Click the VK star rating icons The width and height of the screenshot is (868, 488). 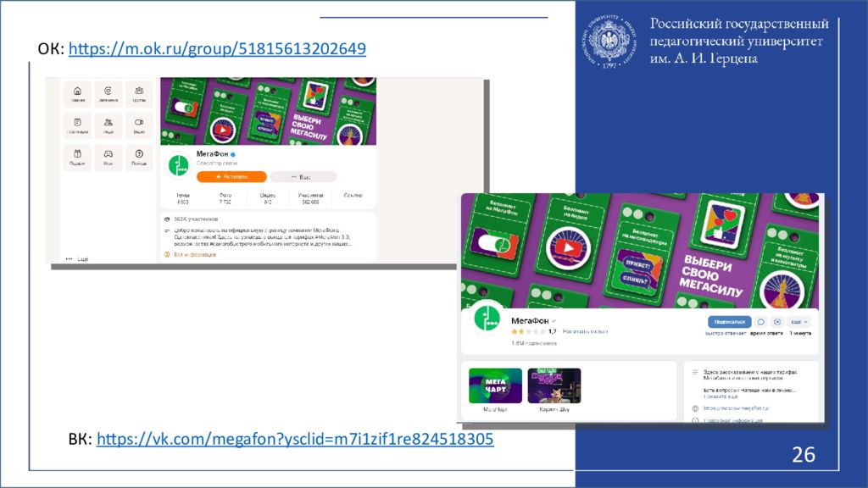(528, 331)
